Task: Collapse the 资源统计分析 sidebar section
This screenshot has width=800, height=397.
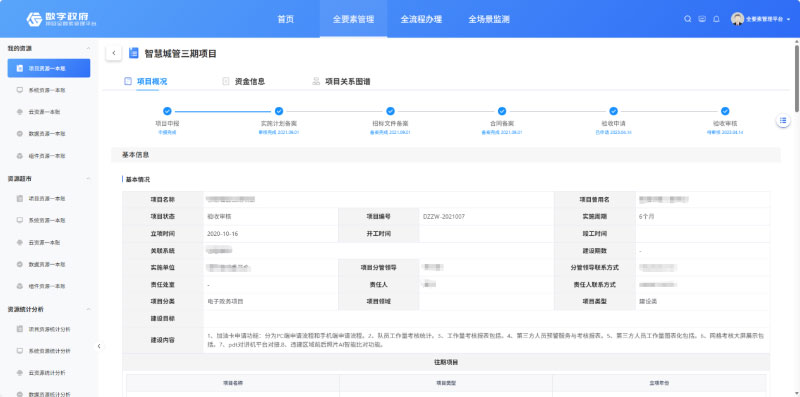Action: click(x=89, y=309)
